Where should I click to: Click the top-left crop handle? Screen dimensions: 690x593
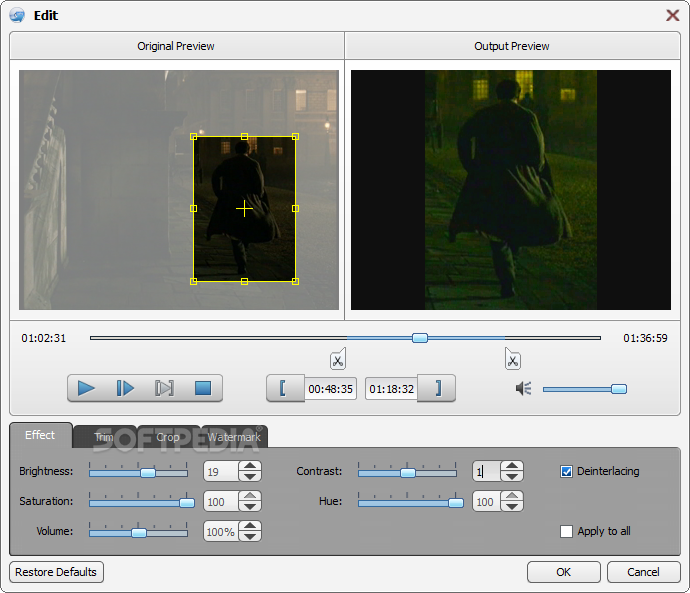194,137
